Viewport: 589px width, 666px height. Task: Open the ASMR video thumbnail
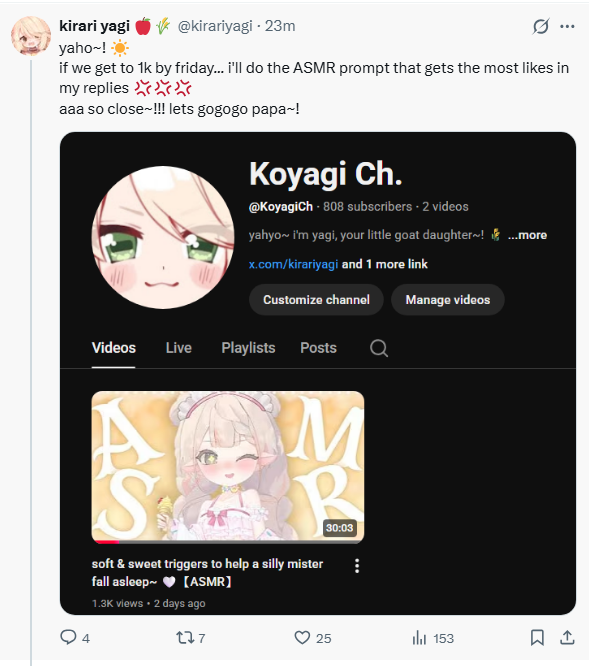[228, 467]
